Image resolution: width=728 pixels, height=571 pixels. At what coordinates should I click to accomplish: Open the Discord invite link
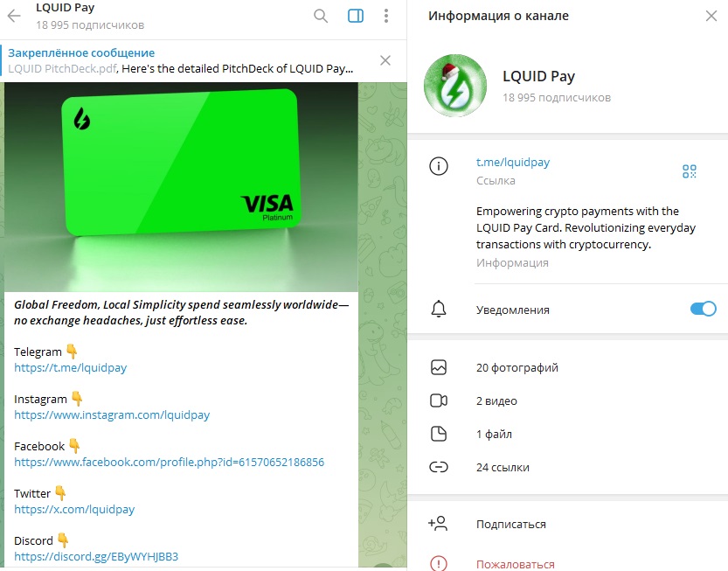[96, 557]
